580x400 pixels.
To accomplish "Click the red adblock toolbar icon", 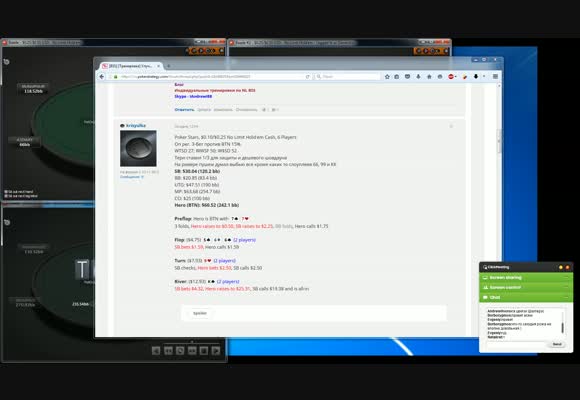I will [x=451, y=77].
